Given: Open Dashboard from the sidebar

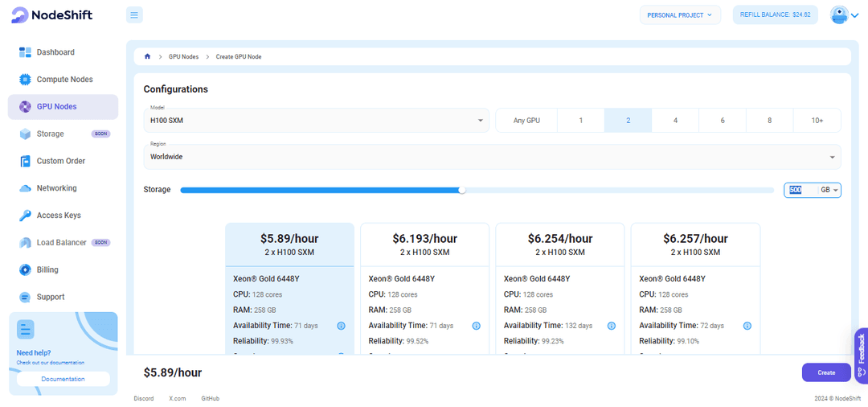Looking at the screenshot, I should (x=63, y=52).
